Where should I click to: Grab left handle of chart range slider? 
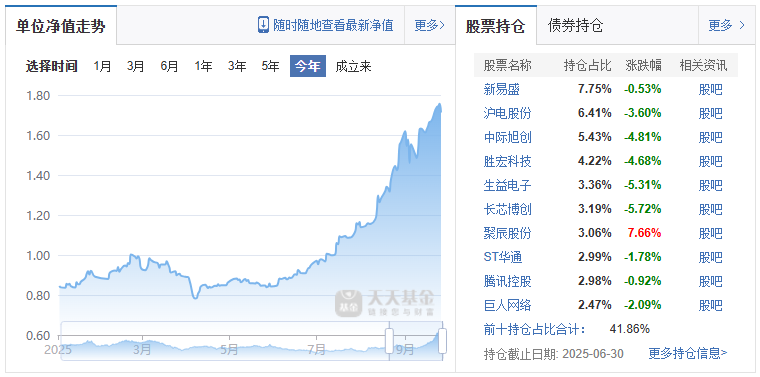[389, 341]
